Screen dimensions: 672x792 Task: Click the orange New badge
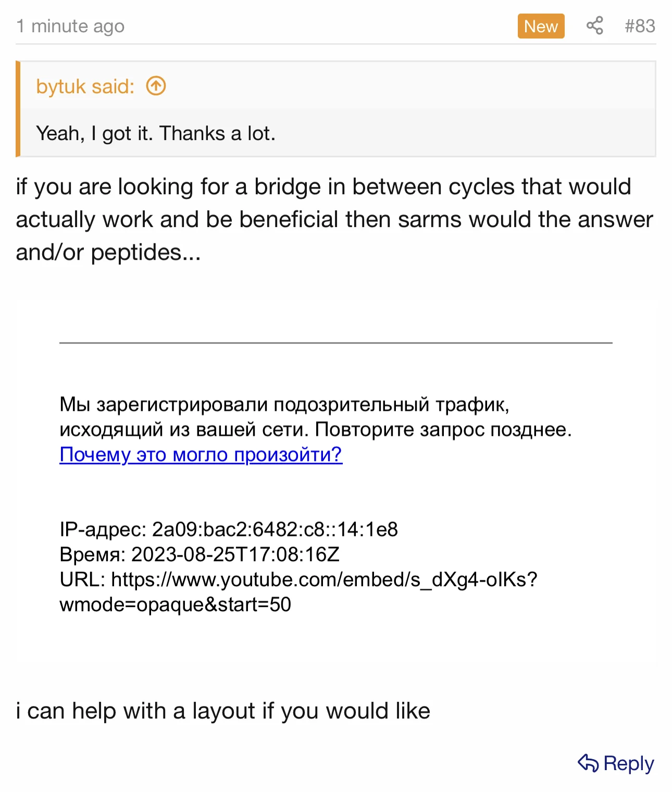541,26
